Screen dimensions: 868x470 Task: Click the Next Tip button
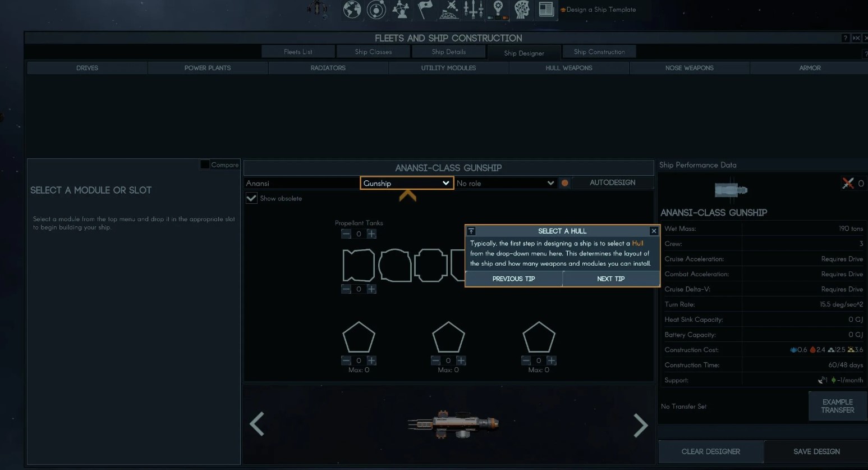pyautogui.click(x=610, y=279)
